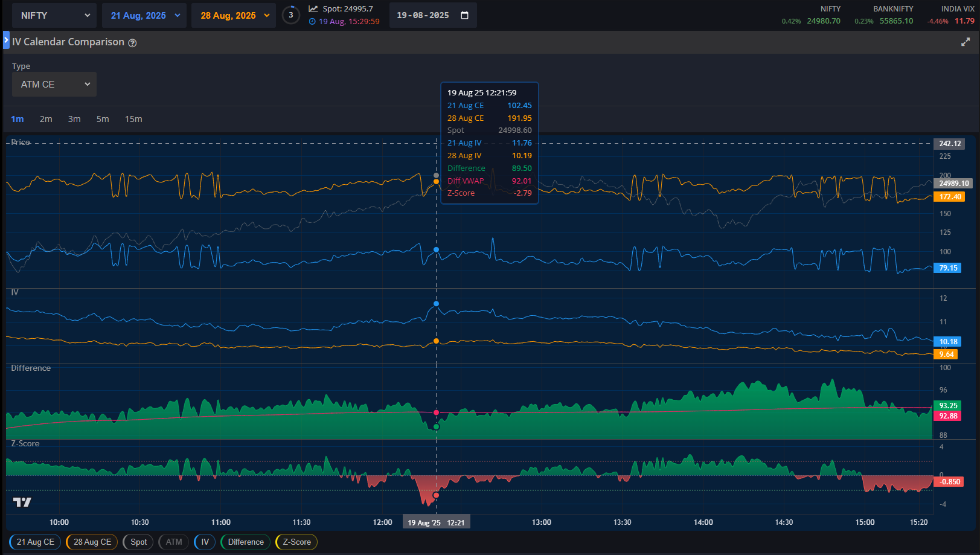Click the spot price chart icon
The height and width of the screenshot is (555, 980).
313,9
